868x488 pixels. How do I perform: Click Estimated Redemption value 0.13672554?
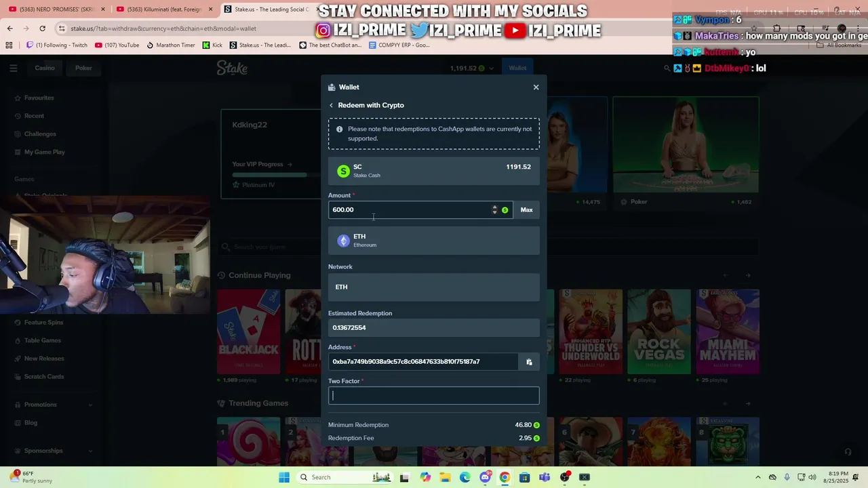[349, 328]
